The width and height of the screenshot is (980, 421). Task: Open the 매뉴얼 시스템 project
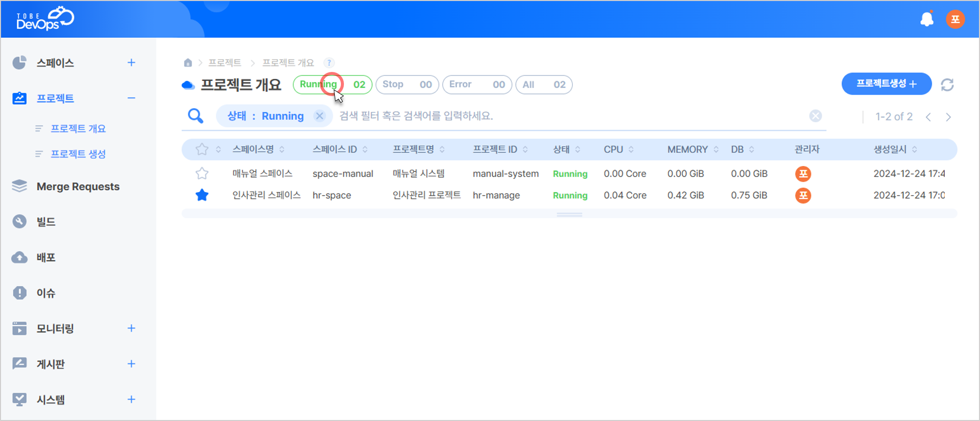[x=418, y=174]
